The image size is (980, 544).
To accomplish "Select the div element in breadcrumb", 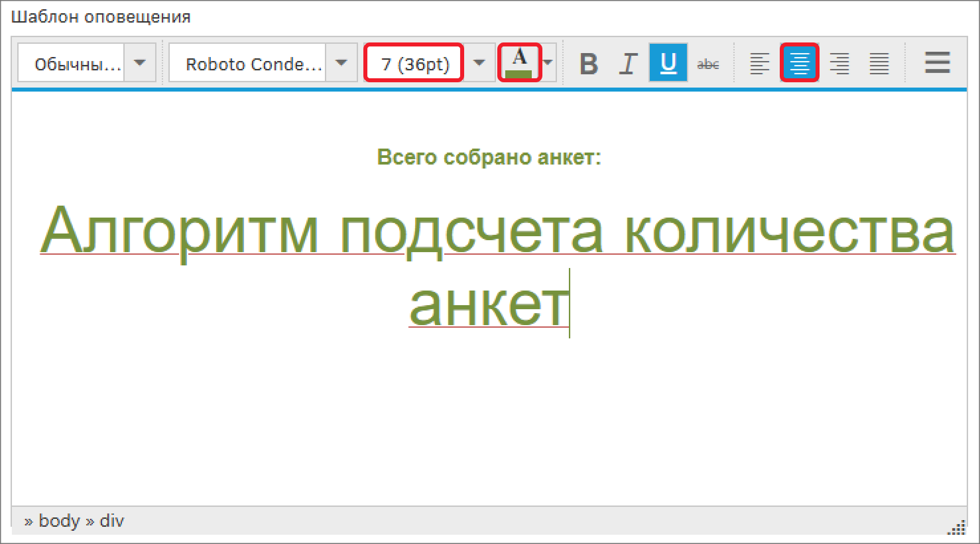I will (x=113, y=521).
